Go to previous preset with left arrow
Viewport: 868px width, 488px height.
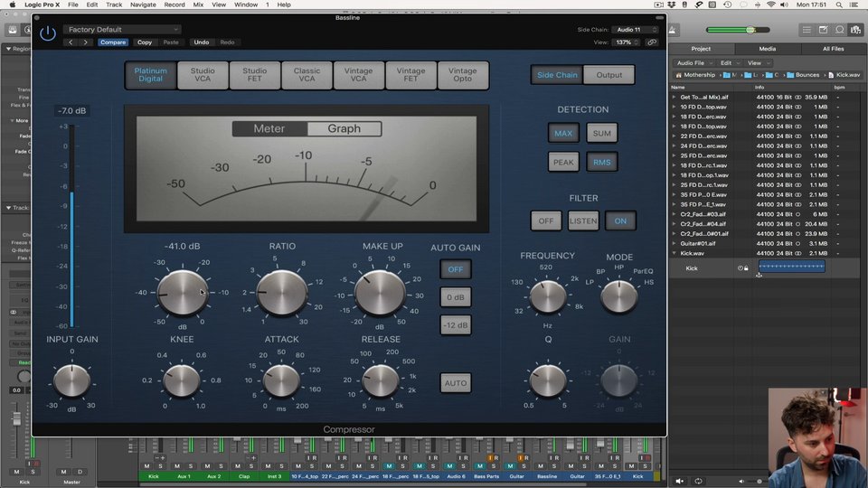click(71, 42)
